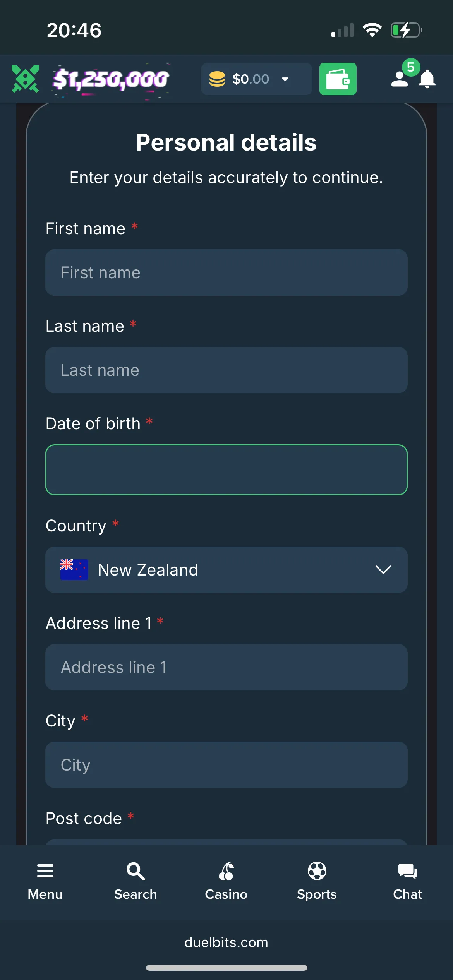The image size is (453, 980).
Task: Open the green wallet button
Action: pyautogui.click(x=338, y=79)
